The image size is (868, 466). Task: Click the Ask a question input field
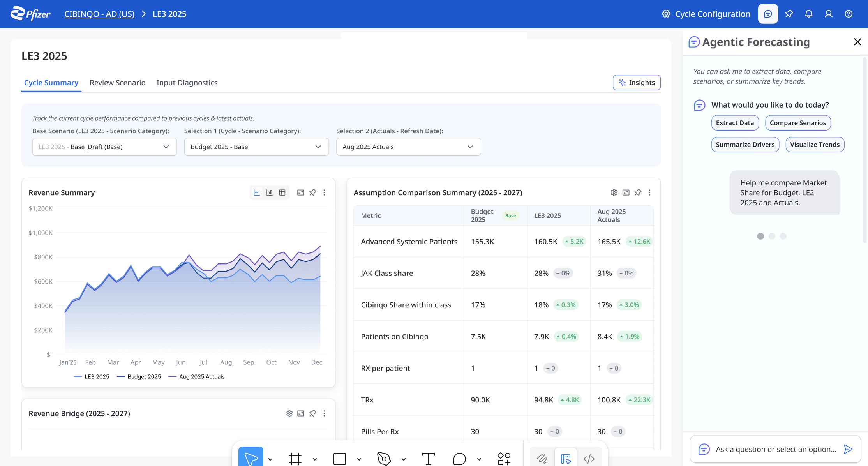[775, 449]
